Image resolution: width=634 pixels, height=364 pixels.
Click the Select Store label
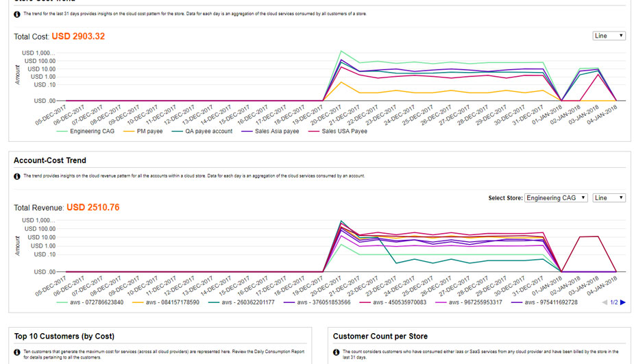pos(505,198)
